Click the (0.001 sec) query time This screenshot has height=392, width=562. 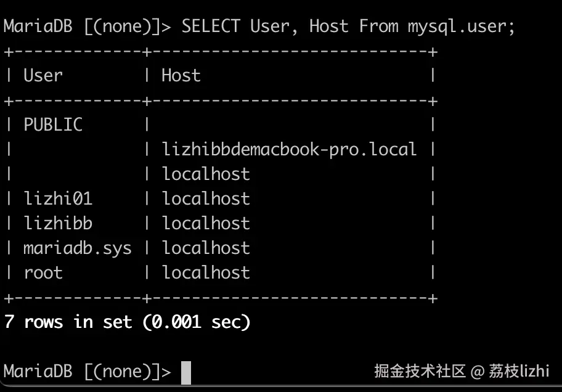[x=197, y=322]
